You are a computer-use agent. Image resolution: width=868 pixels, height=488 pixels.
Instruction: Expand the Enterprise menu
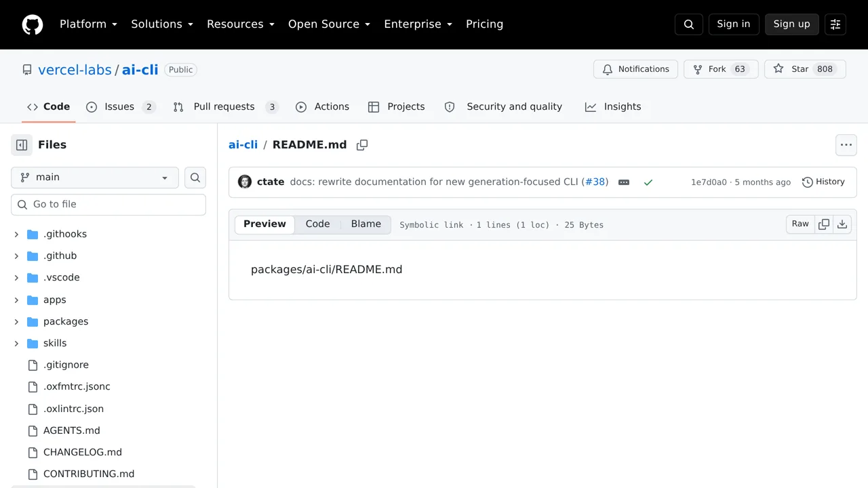click(x=418, y=24)
